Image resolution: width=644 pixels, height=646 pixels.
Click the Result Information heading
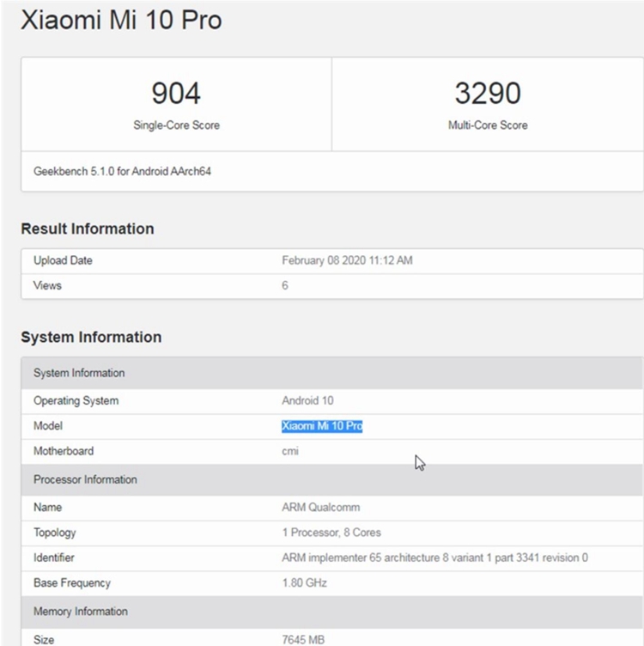(x=88, y=229)
